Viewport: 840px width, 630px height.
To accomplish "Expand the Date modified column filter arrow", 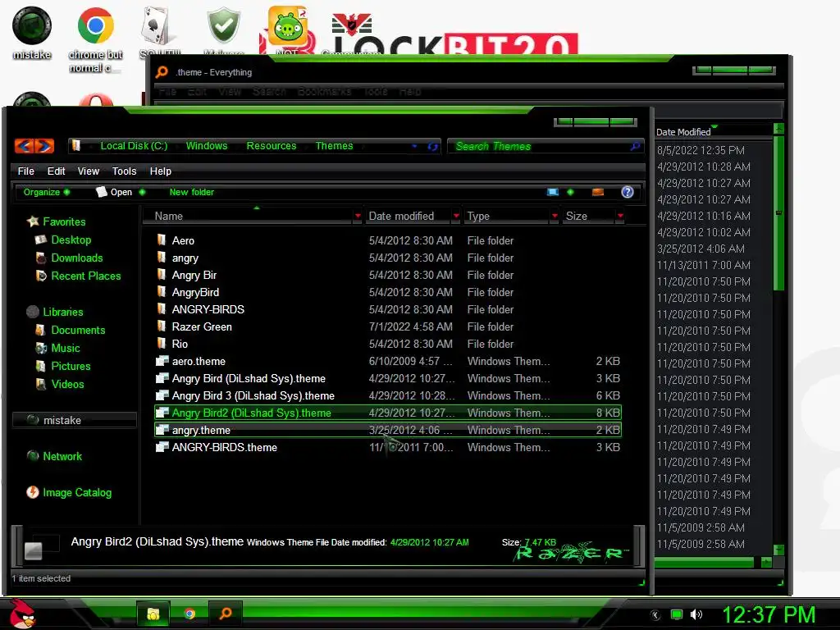I will click(456, 216).
